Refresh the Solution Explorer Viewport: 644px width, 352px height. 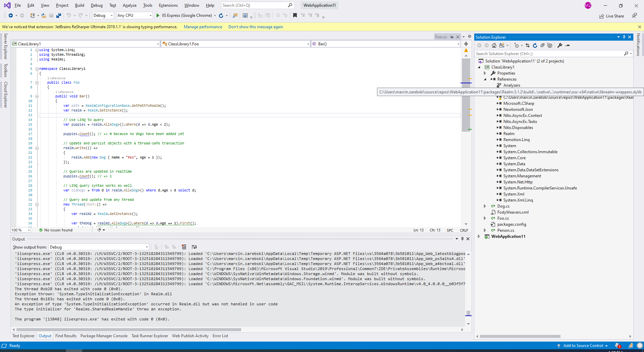pos(535,45)
